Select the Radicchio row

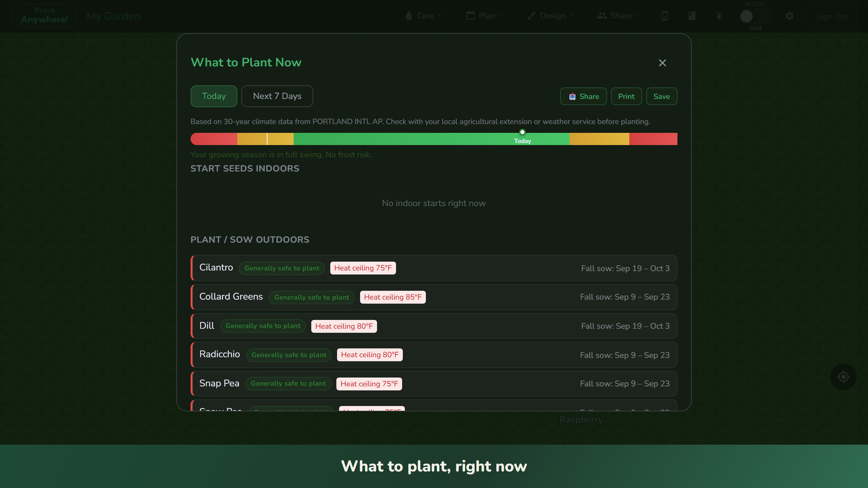coord(434,355)
